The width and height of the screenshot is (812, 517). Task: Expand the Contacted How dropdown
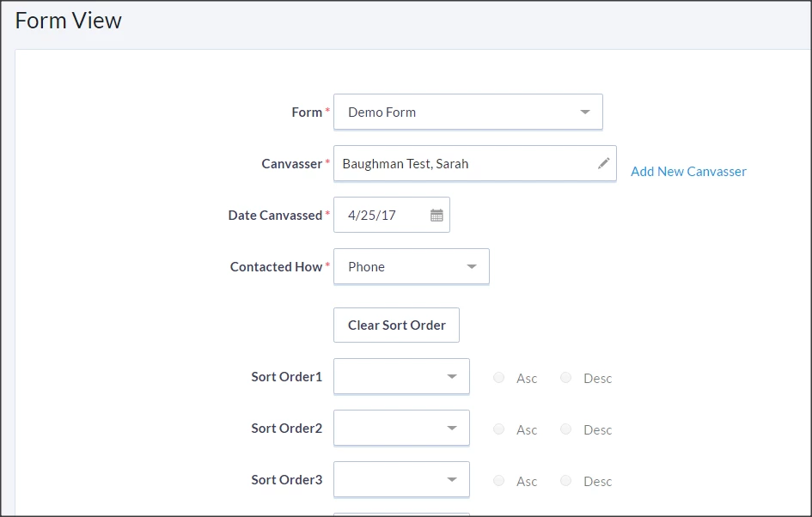(412, 266)
